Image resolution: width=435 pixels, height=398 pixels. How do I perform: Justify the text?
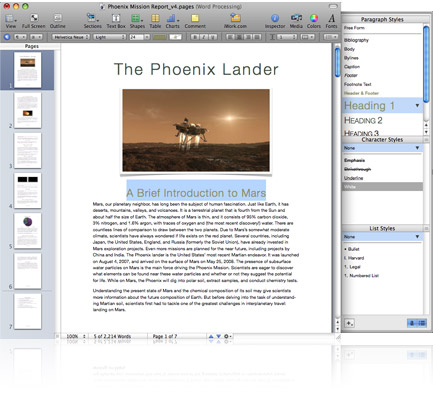coord(257,37)
